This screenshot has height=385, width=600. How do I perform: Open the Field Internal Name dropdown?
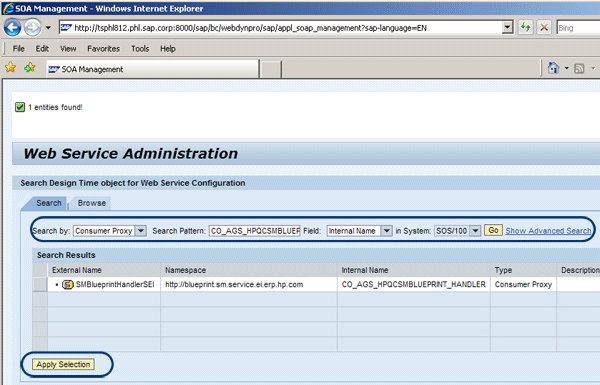click(x=386, y=231)
